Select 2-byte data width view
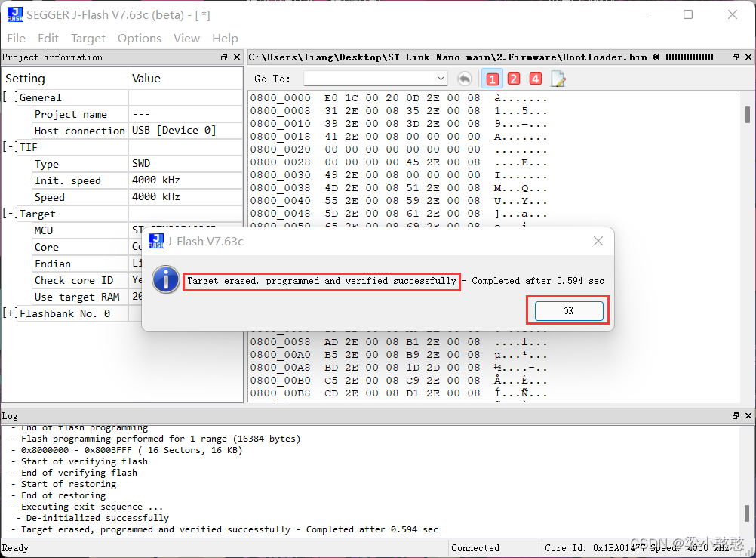756x558 pixels. [x=514, y=79]
